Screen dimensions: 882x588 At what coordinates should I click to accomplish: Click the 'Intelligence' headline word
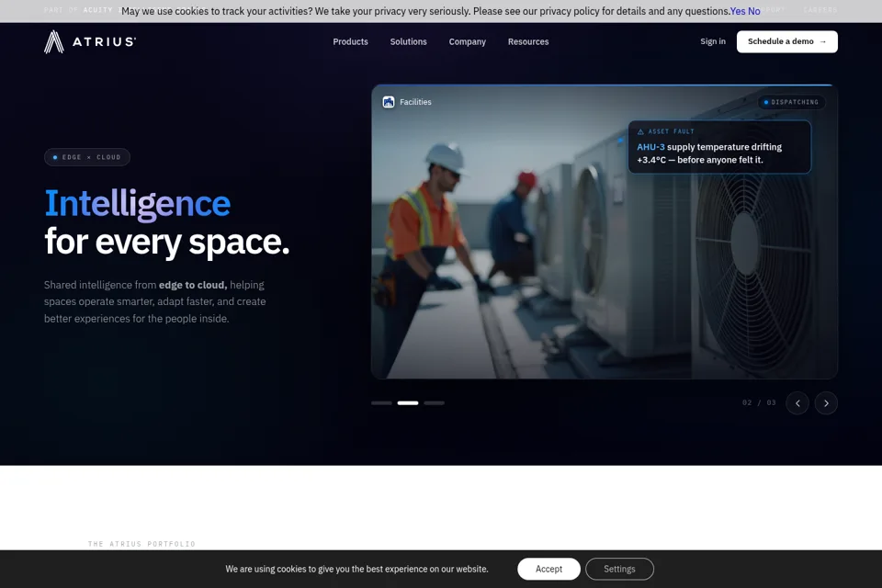click(x=137, y=203)
